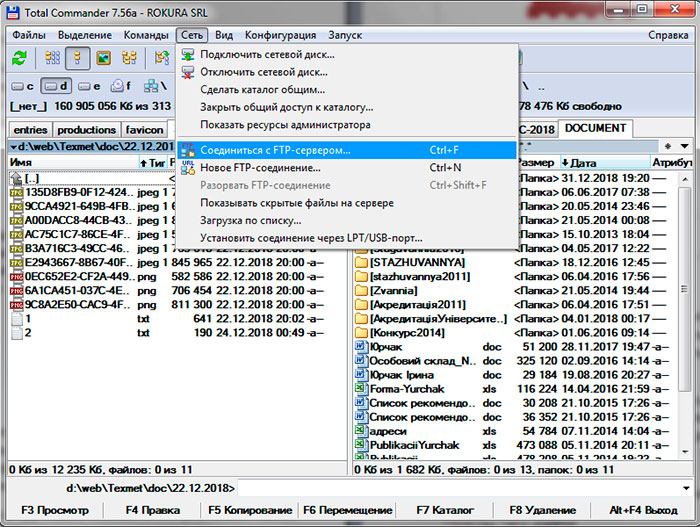Click the Excel icon of адреси file
The width and height of the screenshot is (700, 527).
coord(360,431)
